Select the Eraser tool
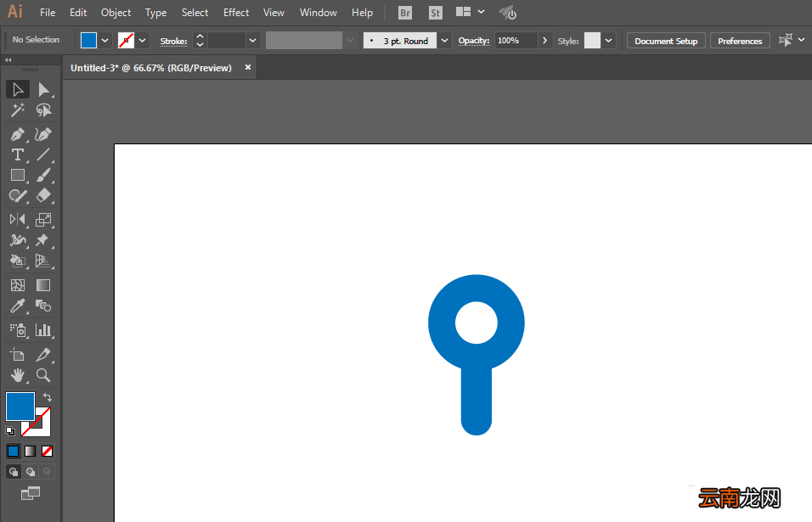812x522 pixels. click(x=43, y=195)
